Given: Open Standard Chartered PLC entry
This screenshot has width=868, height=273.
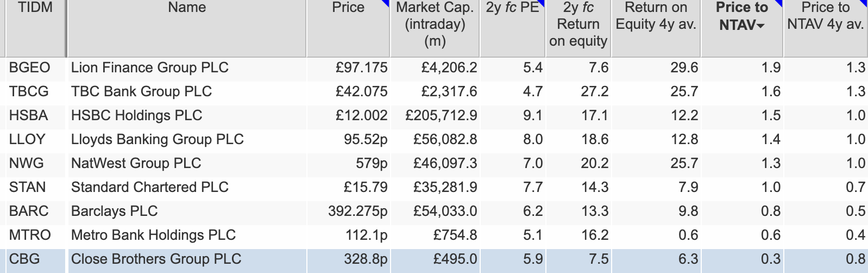Looking at the screenshot, I should [x=149, y=187].
